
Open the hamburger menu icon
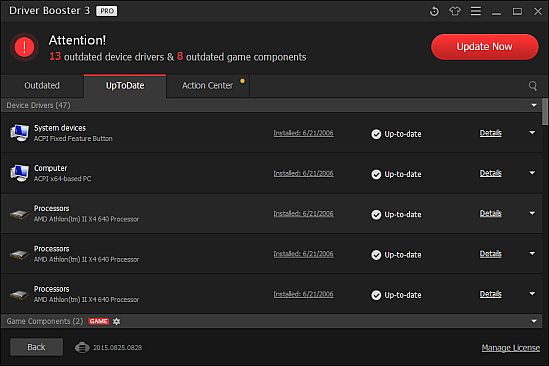(x=475, y=11)
